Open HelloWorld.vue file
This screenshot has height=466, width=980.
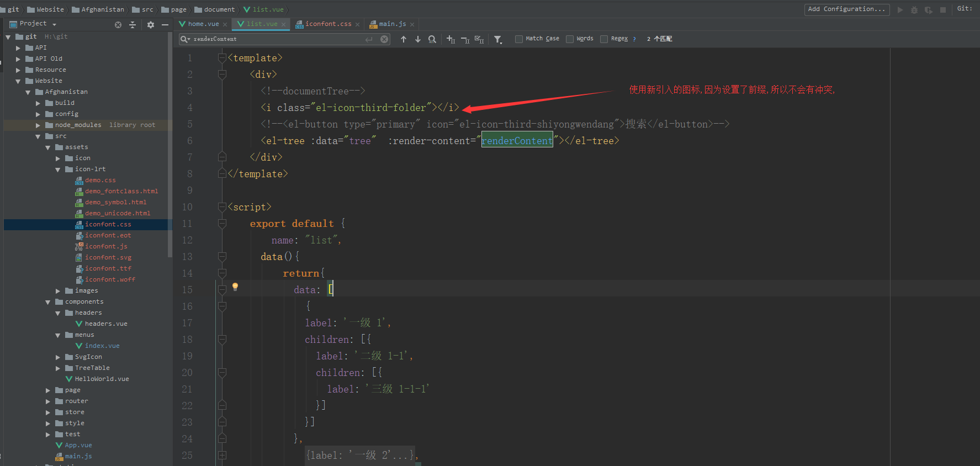point(102,379)
